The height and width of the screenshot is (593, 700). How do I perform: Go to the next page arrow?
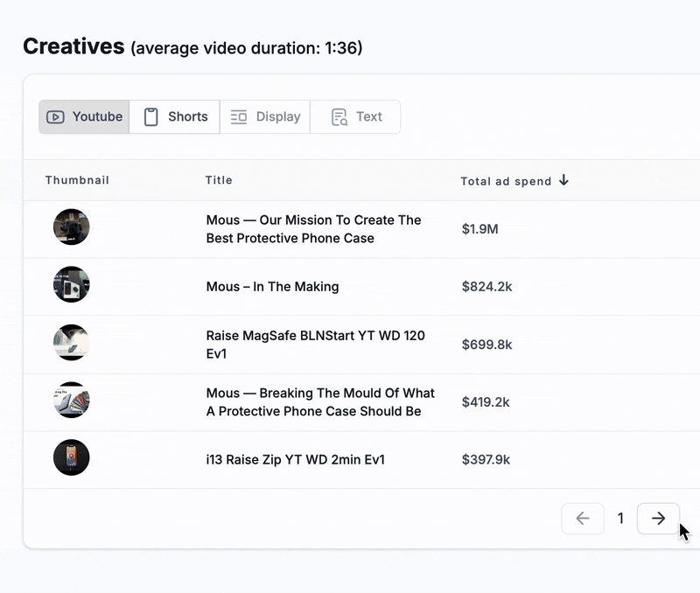pos(658,519)
